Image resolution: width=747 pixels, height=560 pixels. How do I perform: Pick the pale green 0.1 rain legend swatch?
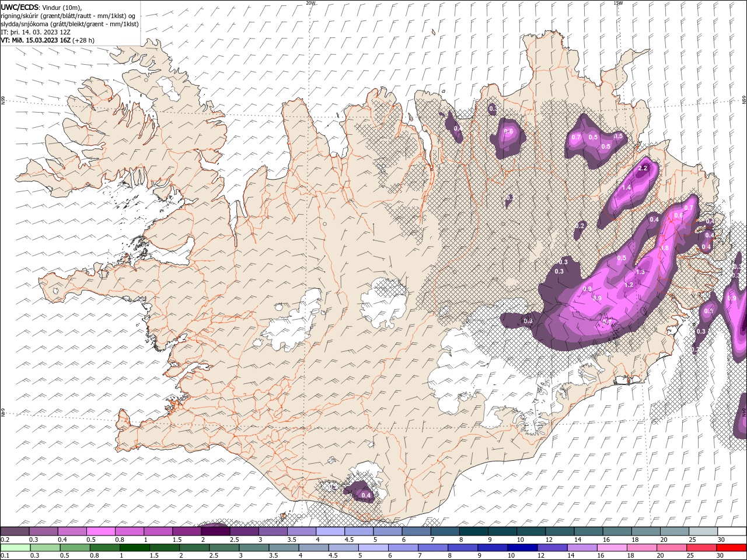15,548
